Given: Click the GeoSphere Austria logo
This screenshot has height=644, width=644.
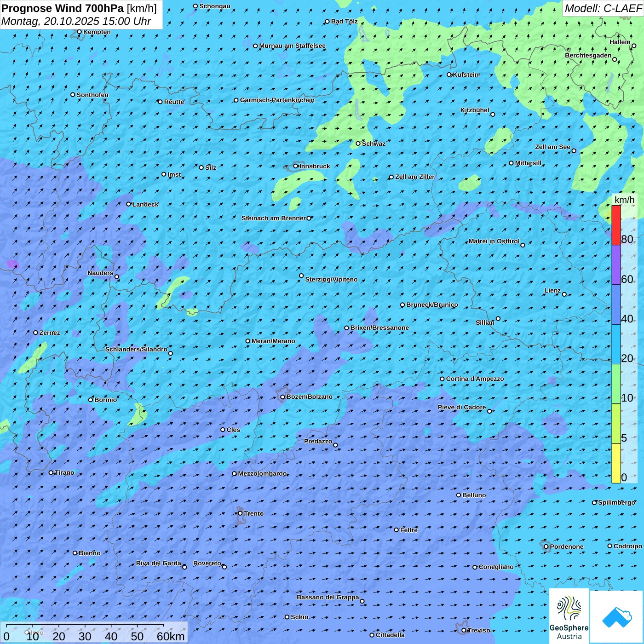Looking at the screenshot, I should (569, 616).
